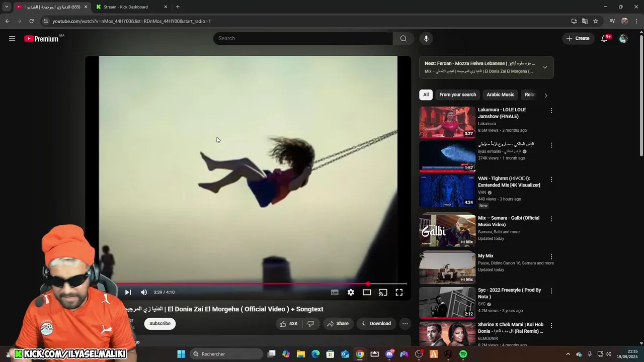644x362 pixels.
Task: Open Chrome three-dot menu
Action: (636, 21)
